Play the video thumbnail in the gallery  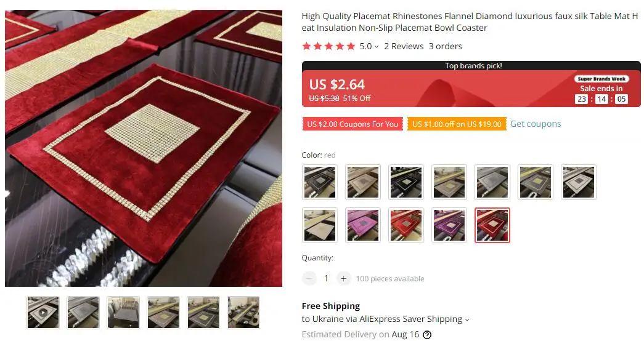click(x=43, y=313)
